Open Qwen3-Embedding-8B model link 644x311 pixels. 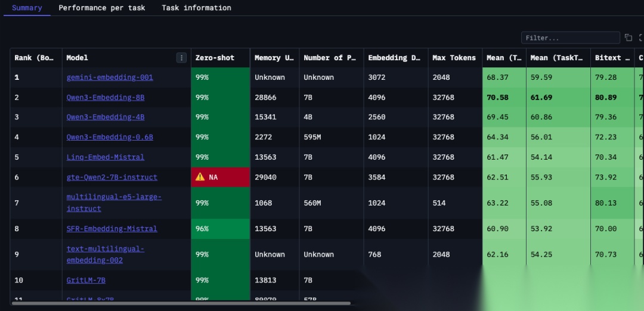point(106,97)
